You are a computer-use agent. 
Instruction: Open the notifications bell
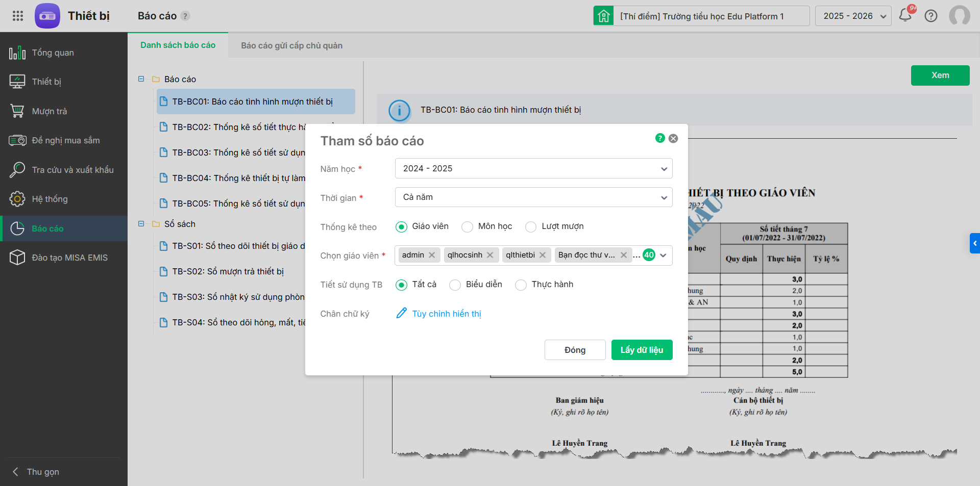click(905, 15)
